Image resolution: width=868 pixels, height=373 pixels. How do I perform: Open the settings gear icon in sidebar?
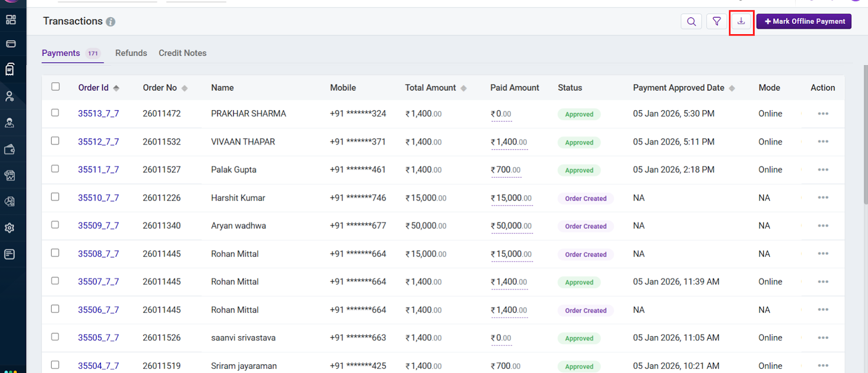pyautogui.click(x=10, y=228)
